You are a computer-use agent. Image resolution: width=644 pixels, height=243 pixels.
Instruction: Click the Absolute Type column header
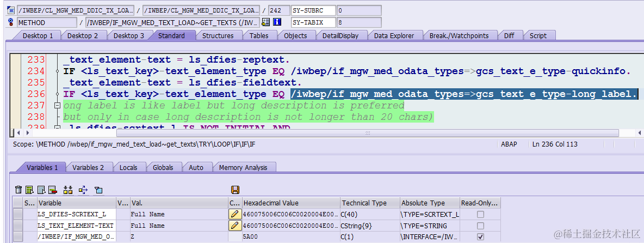pyautogui.click(x=430, y=203)
